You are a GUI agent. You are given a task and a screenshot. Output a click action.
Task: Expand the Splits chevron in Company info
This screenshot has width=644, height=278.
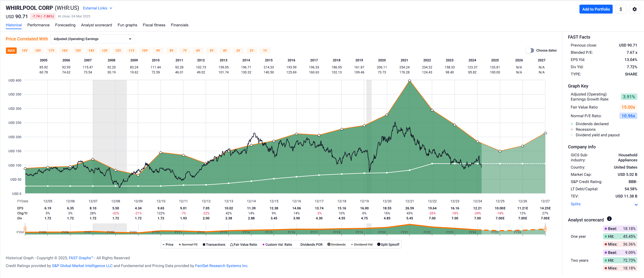[x=636, y=205]
